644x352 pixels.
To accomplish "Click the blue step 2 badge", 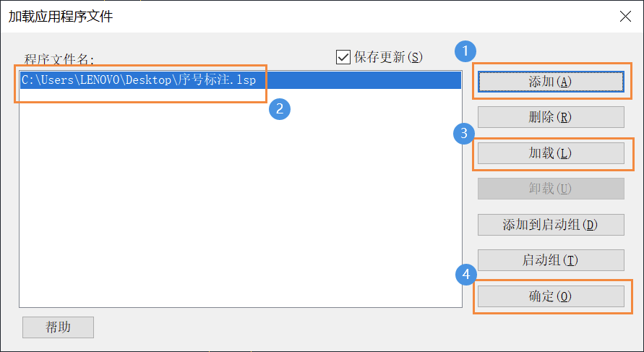I will [280, 109].
